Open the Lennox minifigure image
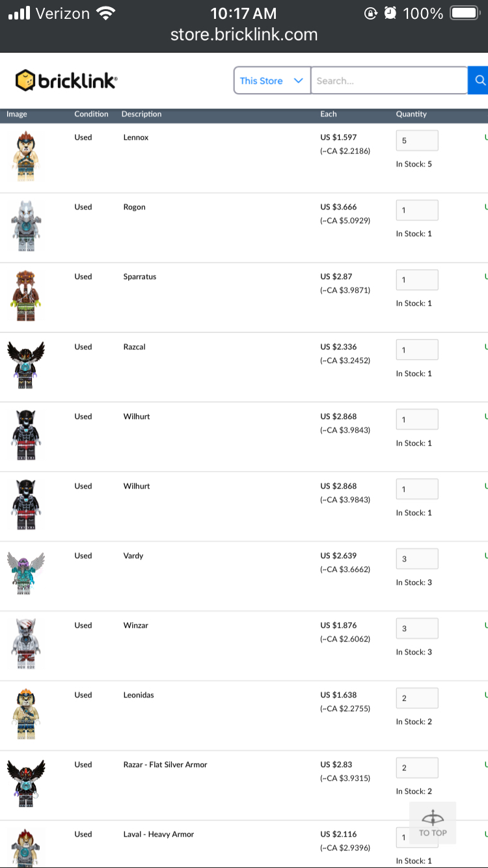This screenshot has height=868, width=488. point(26,156)
